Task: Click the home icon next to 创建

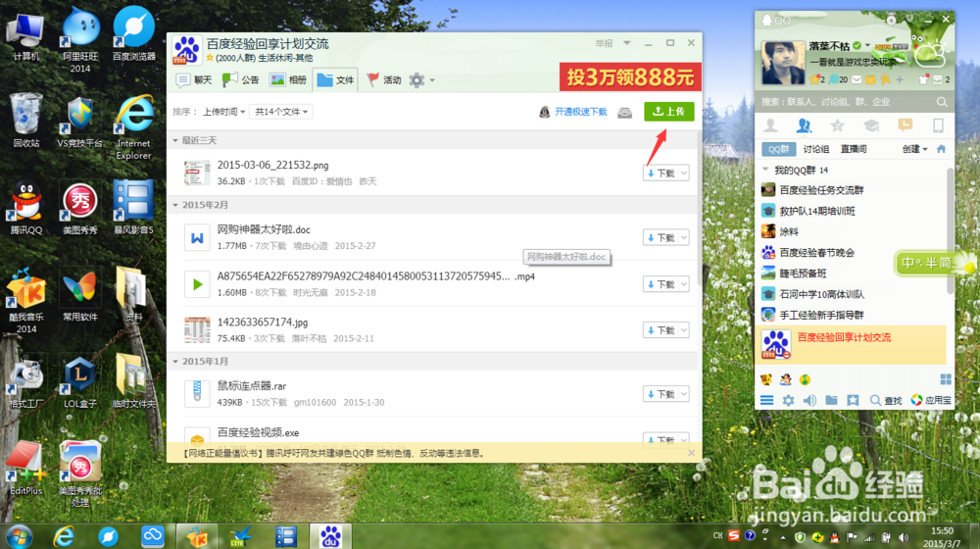Action: coord(941,149)
